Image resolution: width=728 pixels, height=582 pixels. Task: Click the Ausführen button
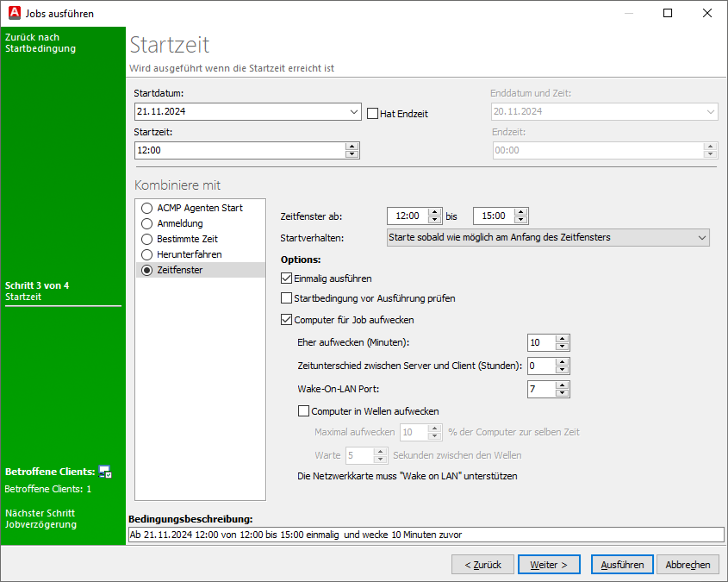tap(622, 565)
